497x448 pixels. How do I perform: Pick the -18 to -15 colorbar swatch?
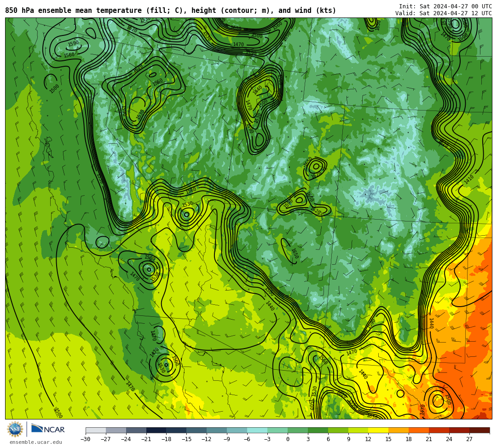coord(177,430)
